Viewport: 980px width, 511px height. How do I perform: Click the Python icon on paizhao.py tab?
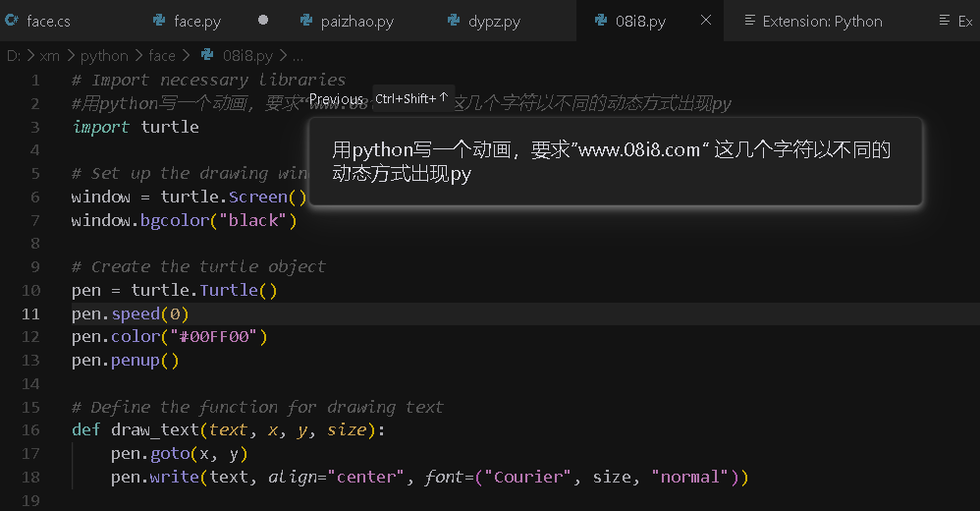[x=305, y=21]
